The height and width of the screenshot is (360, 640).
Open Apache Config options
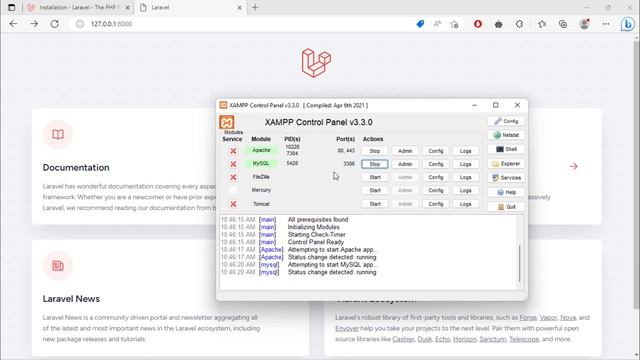point(436,151)
